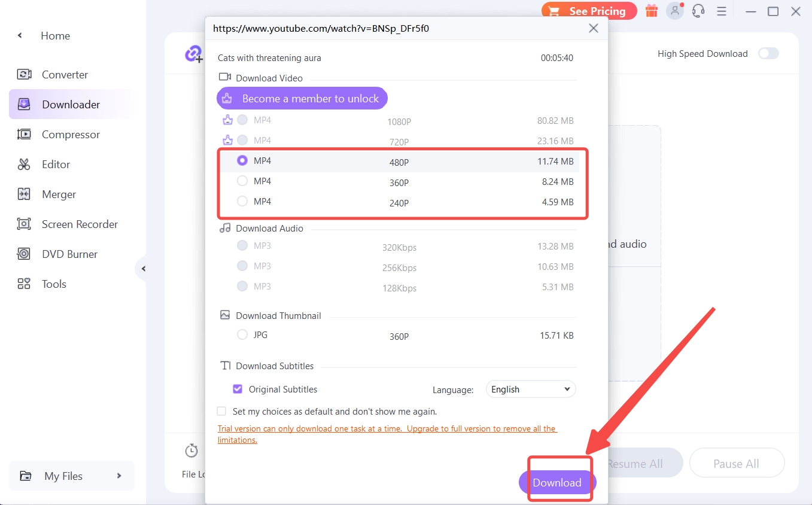
Task: Click crown icon next to 720P
Action: tap(227, 140)
